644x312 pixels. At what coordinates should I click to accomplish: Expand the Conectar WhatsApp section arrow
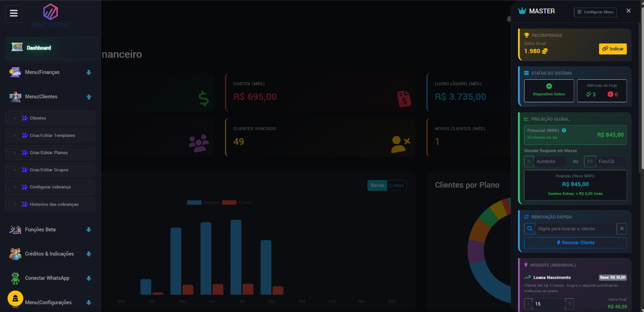click(x=89, y=278)
